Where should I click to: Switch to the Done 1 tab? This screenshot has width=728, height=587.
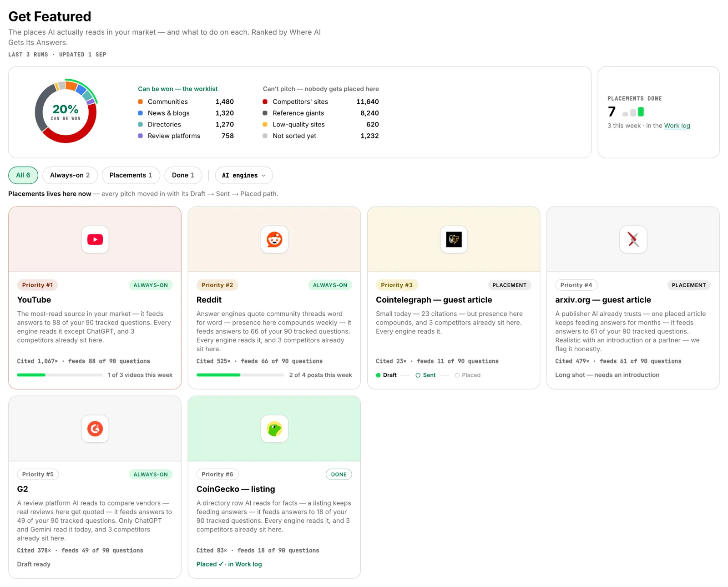coord(183,175)
